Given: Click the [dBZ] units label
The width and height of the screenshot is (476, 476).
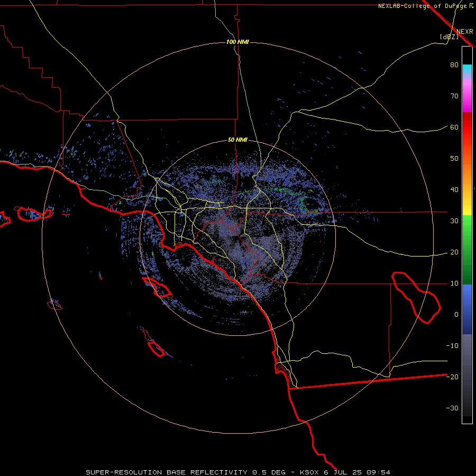Looking at the screenshot, I should tap(449, 37).
